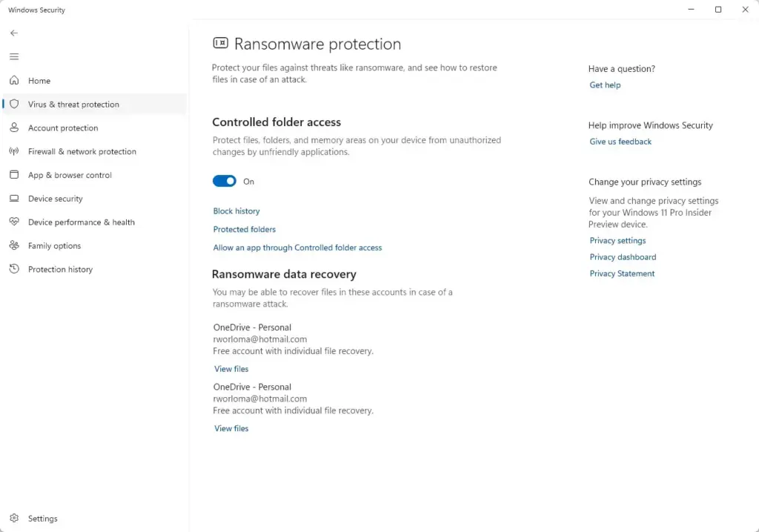759x532 pixels.
Task: Turn off Controlled folder access toggle
Action: (224, 181)
